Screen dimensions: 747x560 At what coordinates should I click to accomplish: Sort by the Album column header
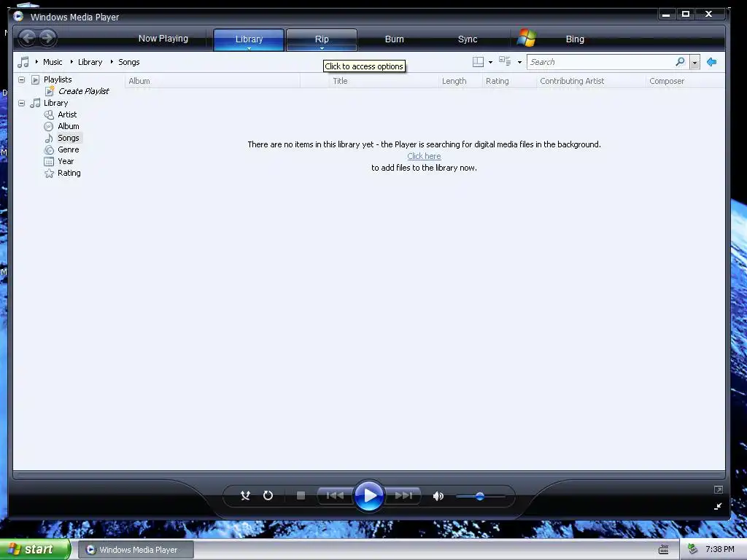pos(212,81)
